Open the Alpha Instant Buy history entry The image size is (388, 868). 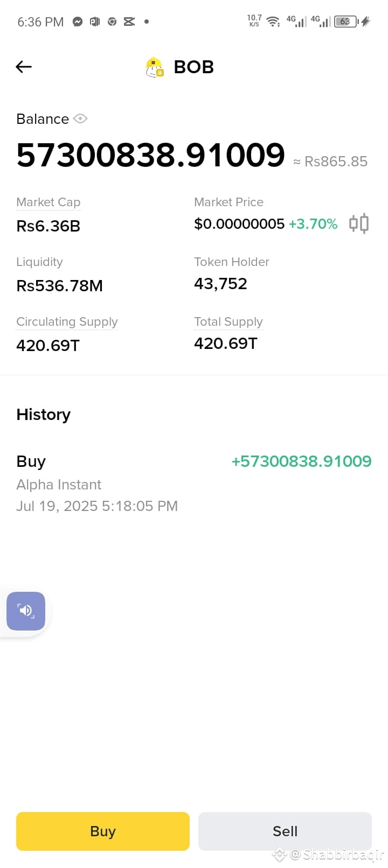pos(194,483)
